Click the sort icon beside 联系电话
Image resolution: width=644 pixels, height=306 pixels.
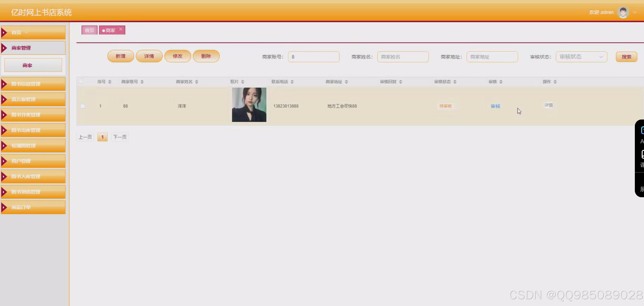292,82
